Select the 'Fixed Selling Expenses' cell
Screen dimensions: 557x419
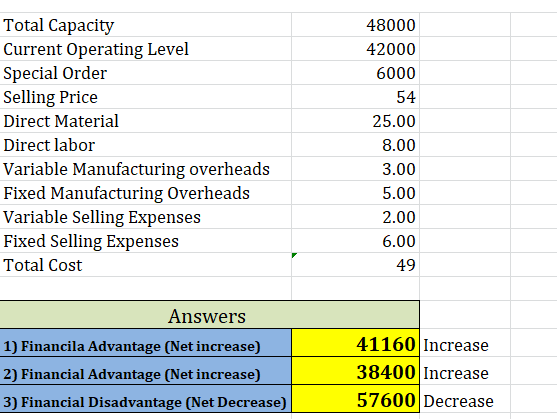146,241
